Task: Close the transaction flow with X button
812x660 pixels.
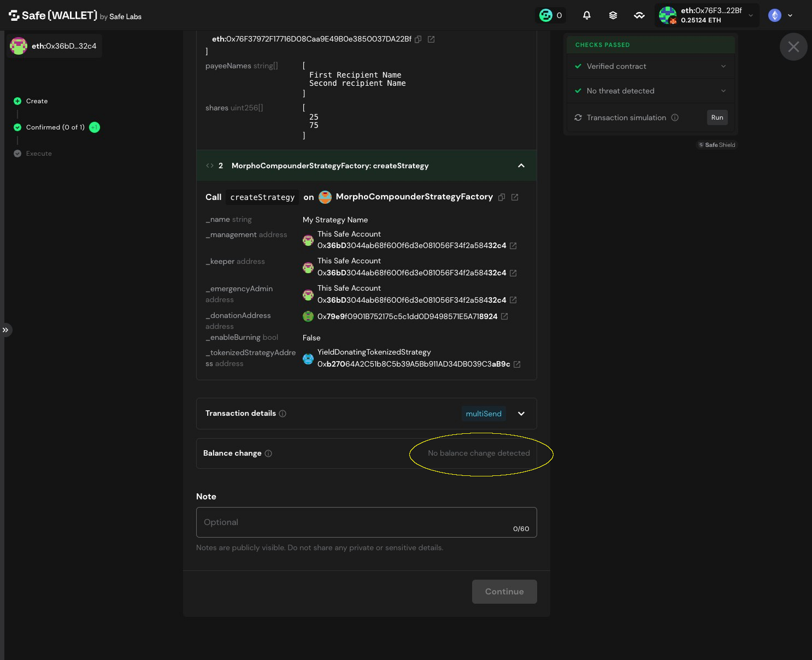Action: click(793, 47)
